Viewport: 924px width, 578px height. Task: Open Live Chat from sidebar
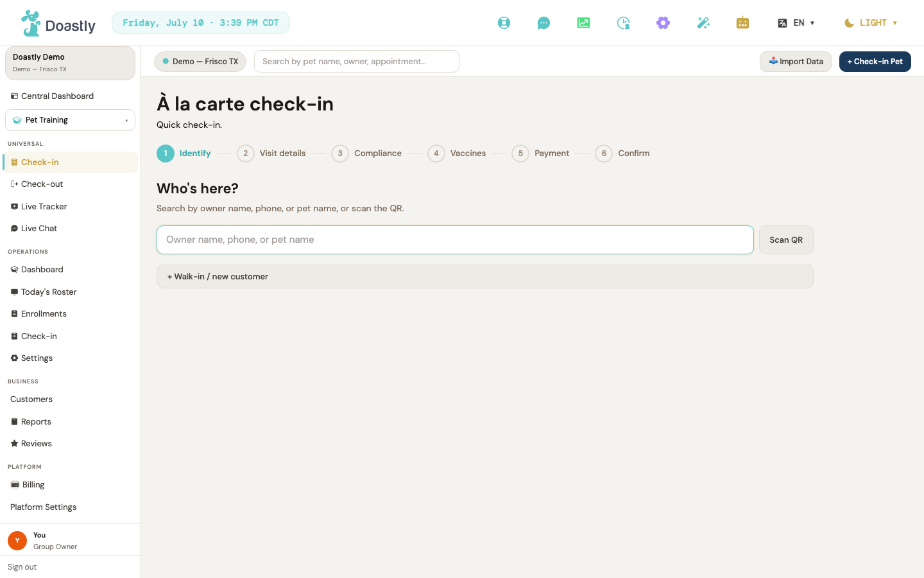pos(71,228)
